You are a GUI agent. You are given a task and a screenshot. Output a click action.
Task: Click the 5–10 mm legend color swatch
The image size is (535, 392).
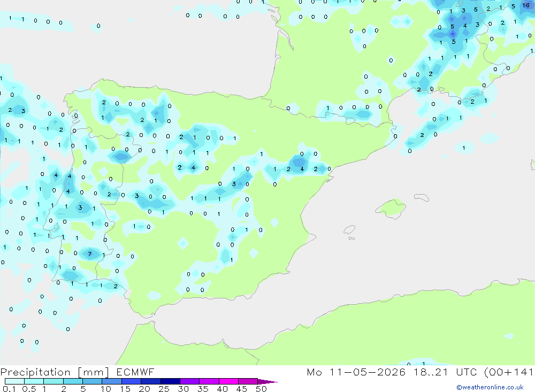93,381
